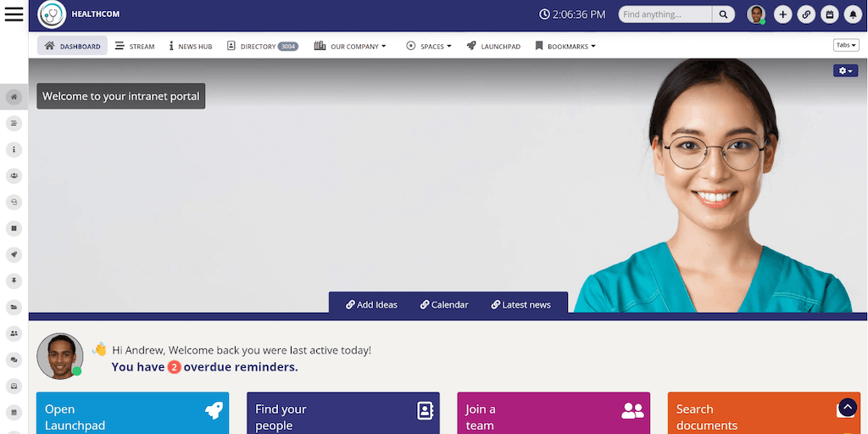868x434 pixels.
Task: Open the hamburger menu icon
Action: click(14, 14)
